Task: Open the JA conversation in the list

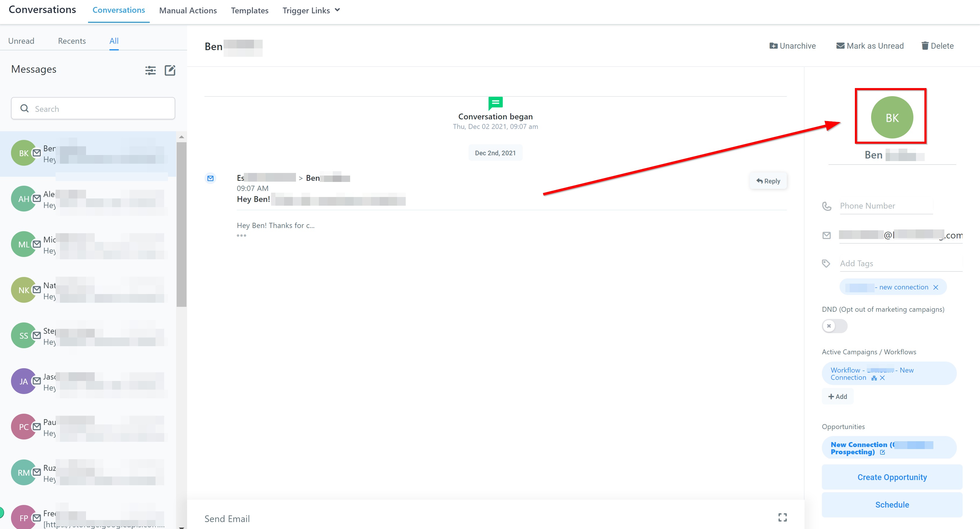Action: 88,381
